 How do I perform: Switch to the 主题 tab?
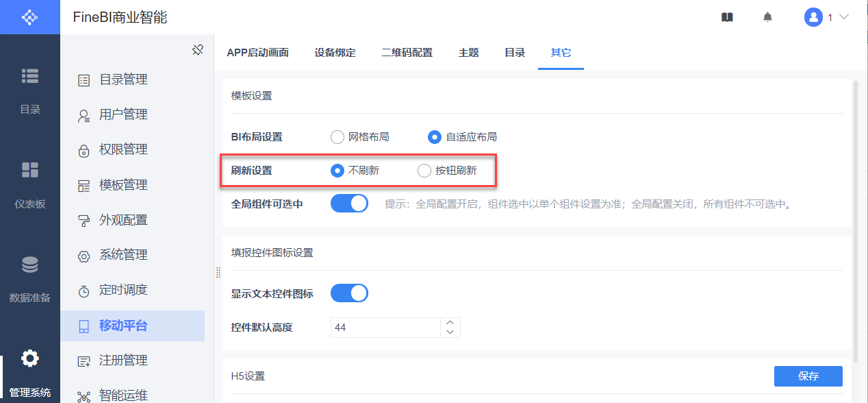point(468,53)
